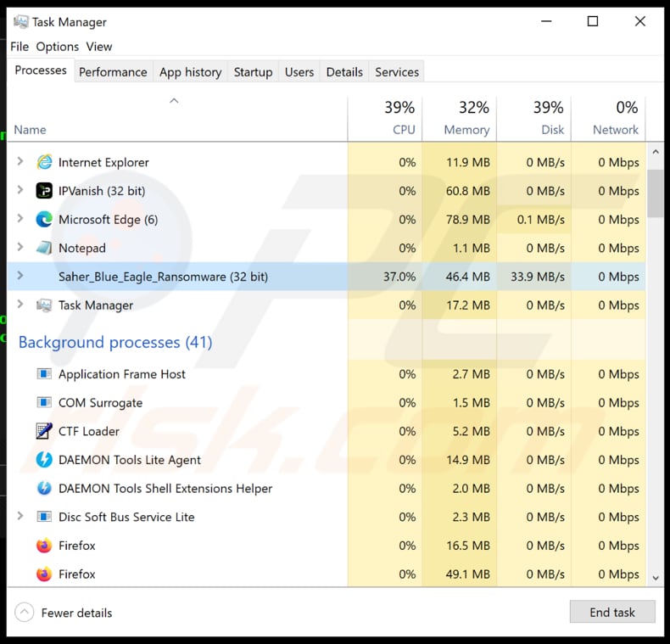670x644 pixels.
Task: Select the DAEMON Tools Lite Agent name
Action: 130,460
